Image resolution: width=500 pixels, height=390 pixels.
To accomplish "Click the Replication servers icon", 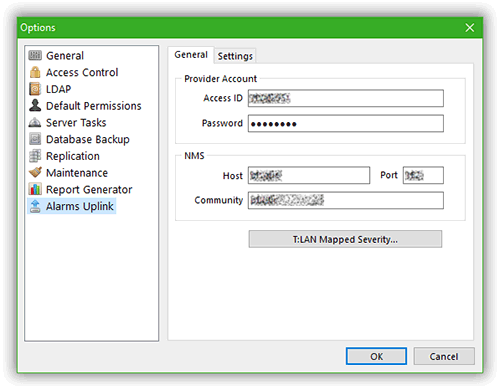I will pyautogui.click(x=35, y=156).
